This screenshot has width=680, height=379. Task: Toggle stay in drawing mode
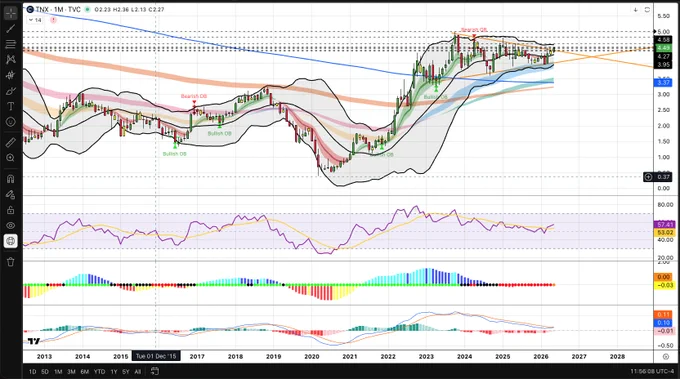click(10, 194)
